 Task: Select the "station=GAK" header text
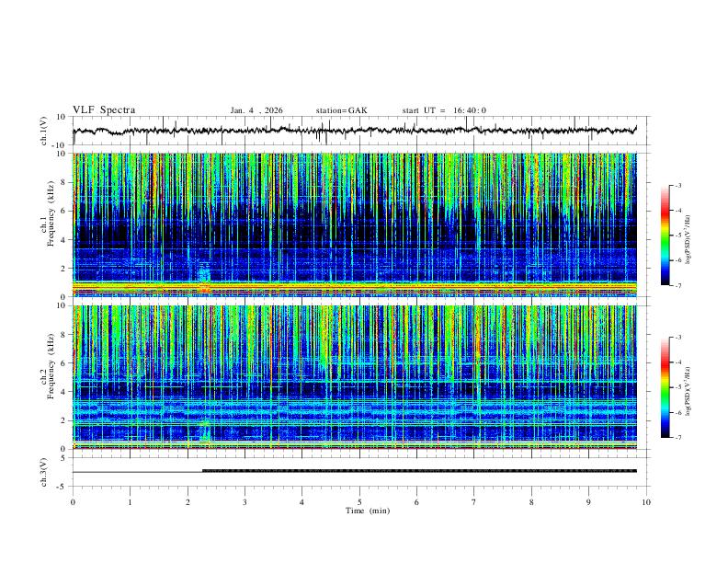coord(341,110)
